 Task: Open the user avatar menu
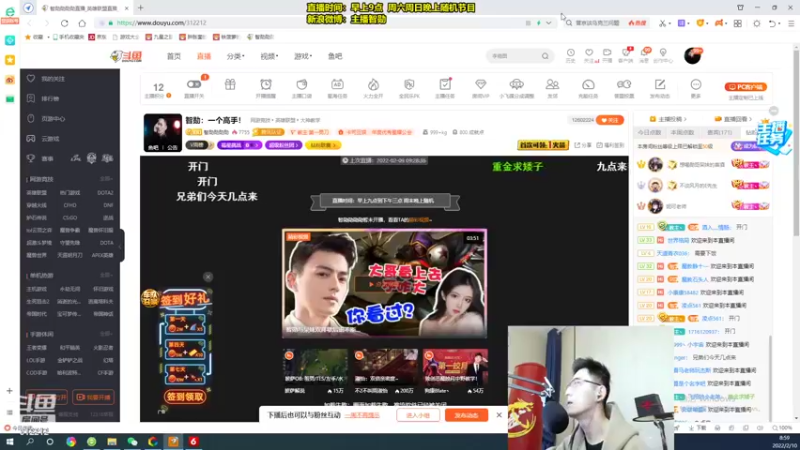pos(692,56)
